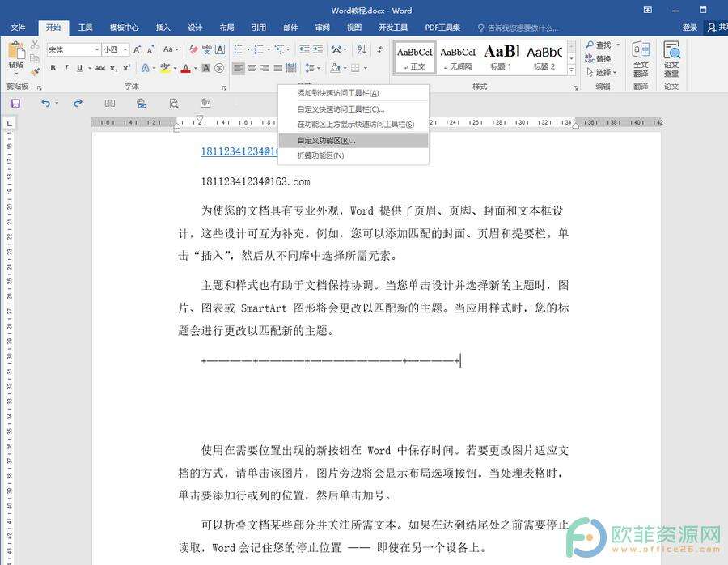
Task: Click the Copy icon in clipboard group
Action: (35, 58)
